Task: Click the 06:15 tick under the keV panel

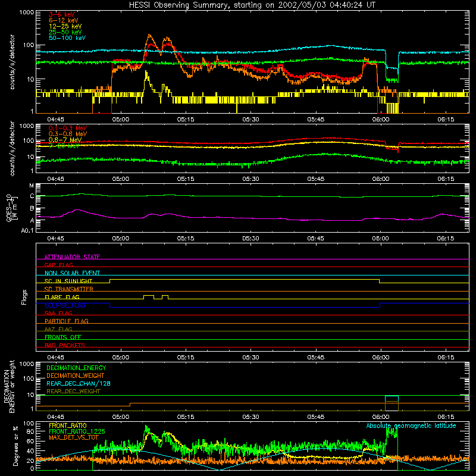Action: 446,120
